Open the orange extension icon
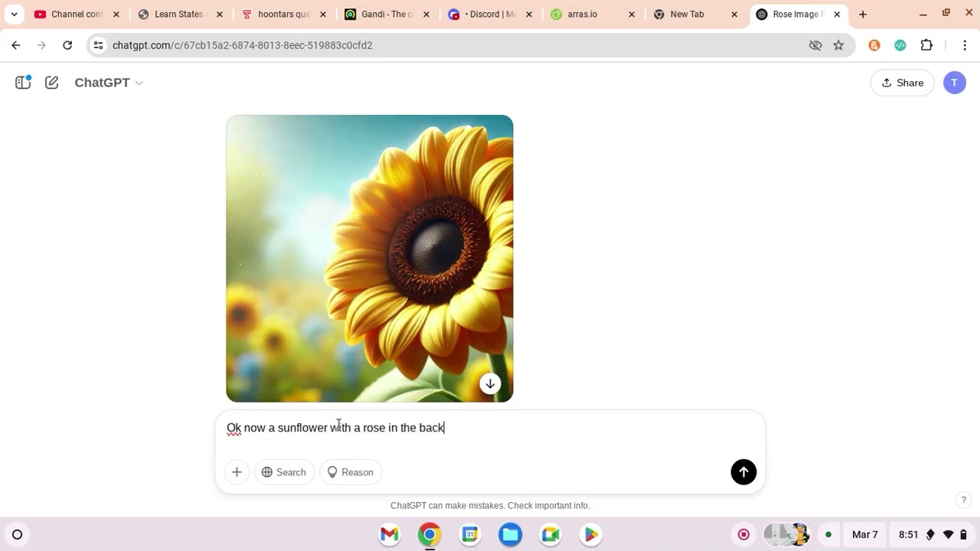The height and width of the screenshot is (551, 980). point(874,45)
